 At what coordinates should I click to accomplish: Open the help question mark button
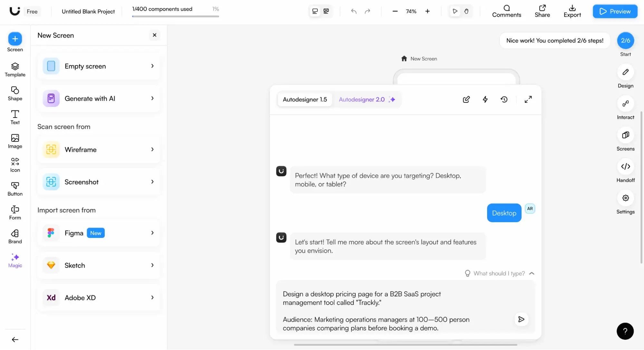pos(625,331)
